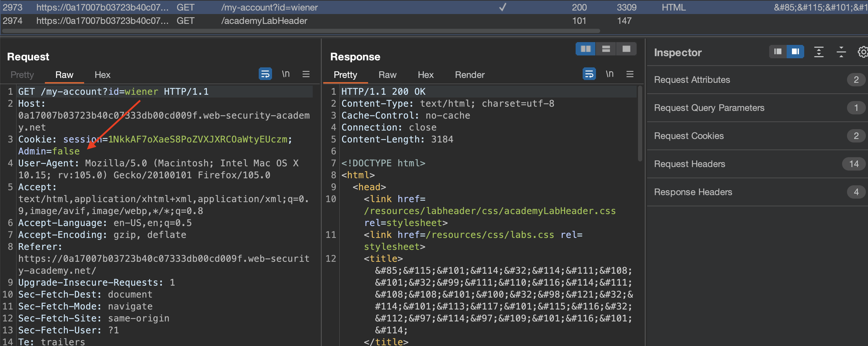Toggle word wrap icon in Request panel
This screenshot has width=868, height=346.
pos(265,74)
